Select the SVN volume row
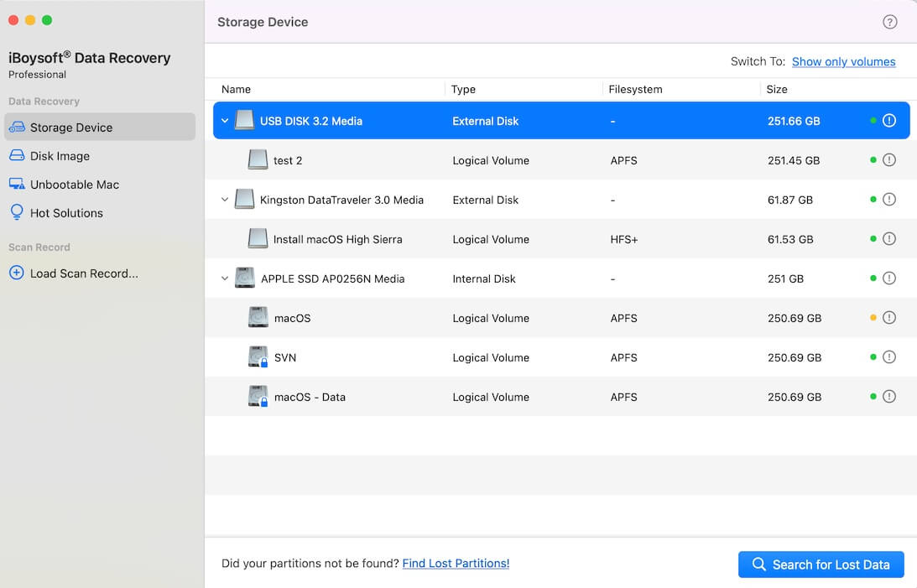The height and width of the screenshot is (588, 917). click(x=560, y=357)
